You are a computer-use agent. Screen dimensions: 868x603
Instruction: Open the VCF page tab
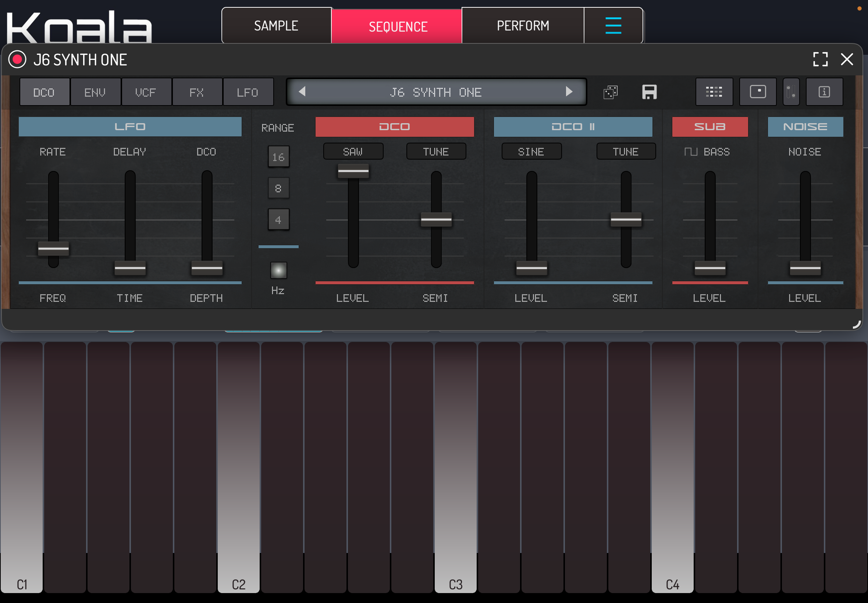pyautogui.click(x=146, y=92)
